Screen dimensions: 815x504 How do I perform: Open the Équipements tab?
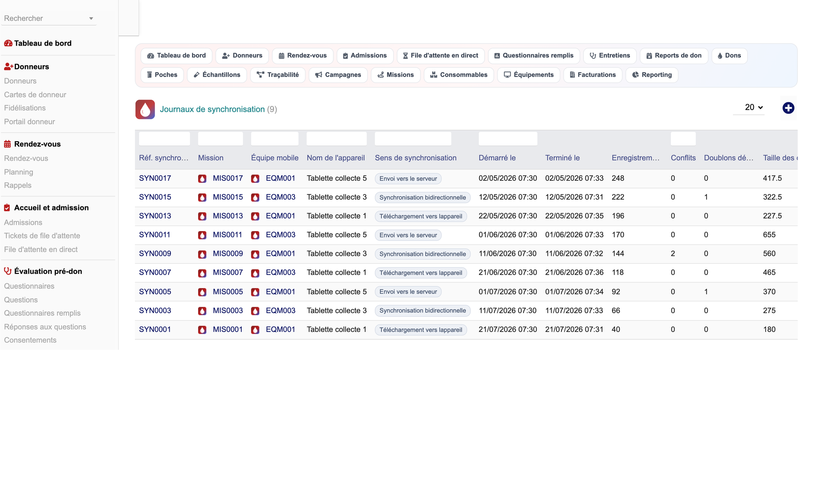(x=529, y=75)
